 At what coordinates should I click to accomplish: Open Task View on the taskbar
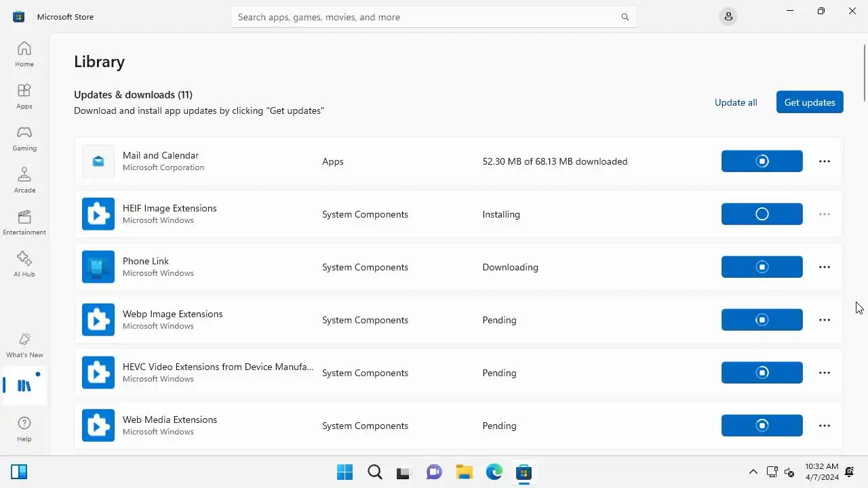pyautogui.click(x=404, y=472)
